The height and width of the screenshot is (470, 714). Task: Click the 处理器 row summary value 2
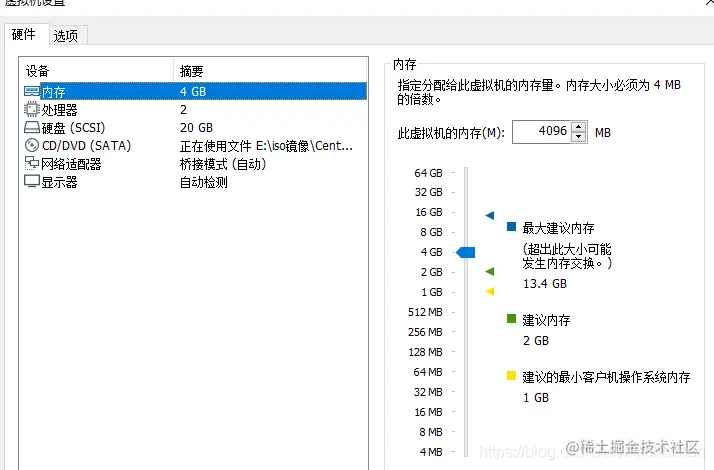pyautogui.click(x=183, y=109)
